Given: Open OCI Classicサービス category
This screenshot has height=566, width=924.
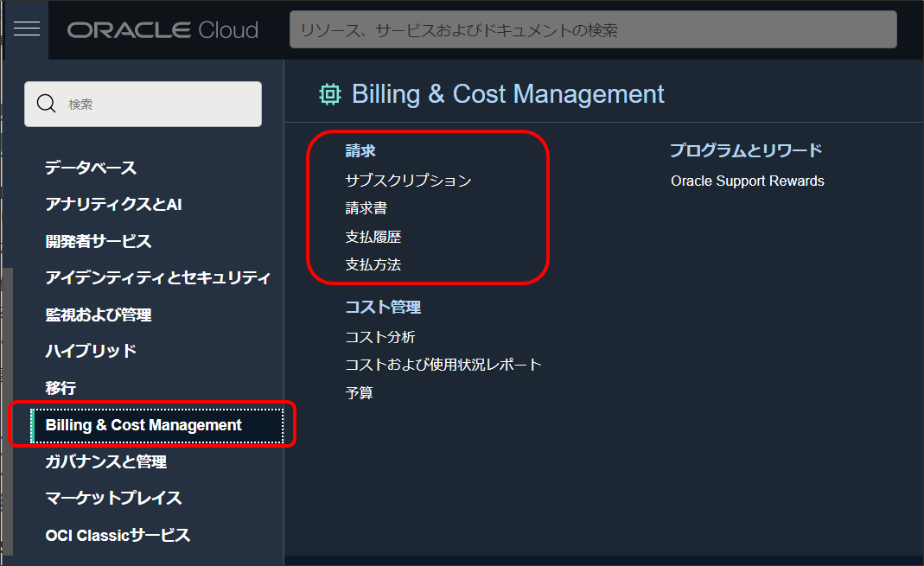Looking at the screenshot, I should pos(118,536).
